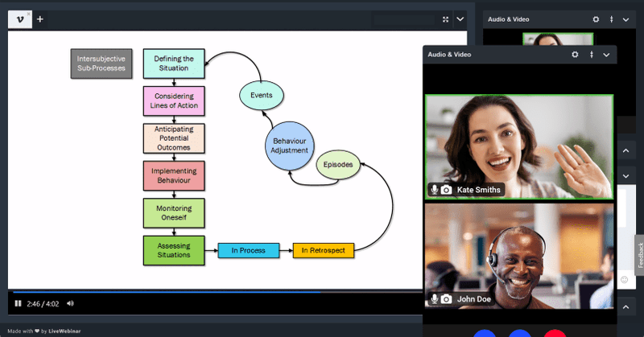This screenshot has width=644, height=337.
Task: Click the Monitoring Oneself box
Action: coord(174,213)
